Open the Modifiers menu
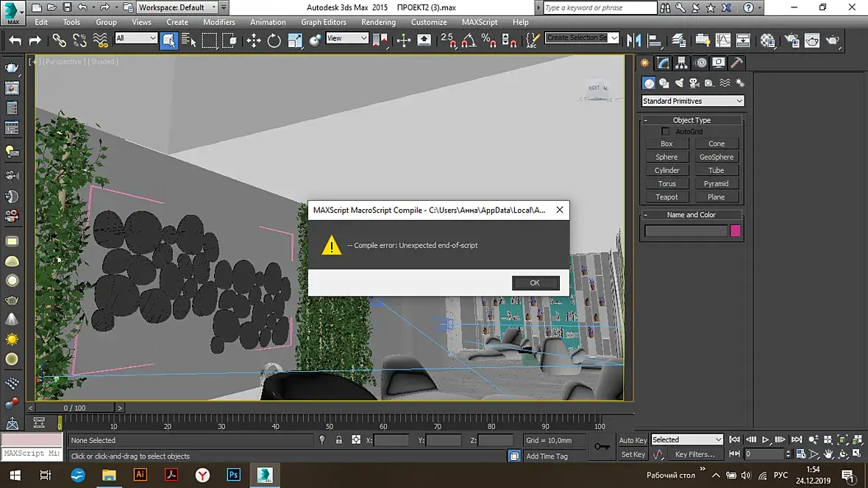The image size is (868, 488). point(219,22)
